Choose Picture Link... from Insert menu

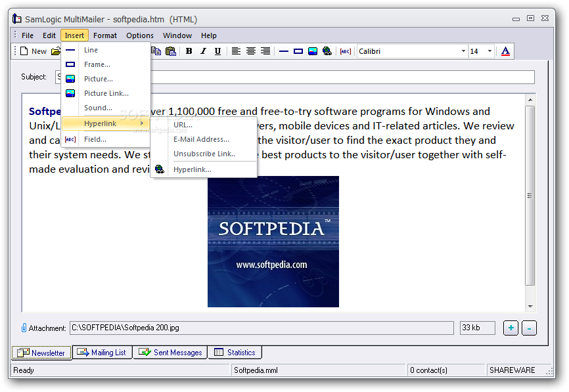(x=106, y=93)
